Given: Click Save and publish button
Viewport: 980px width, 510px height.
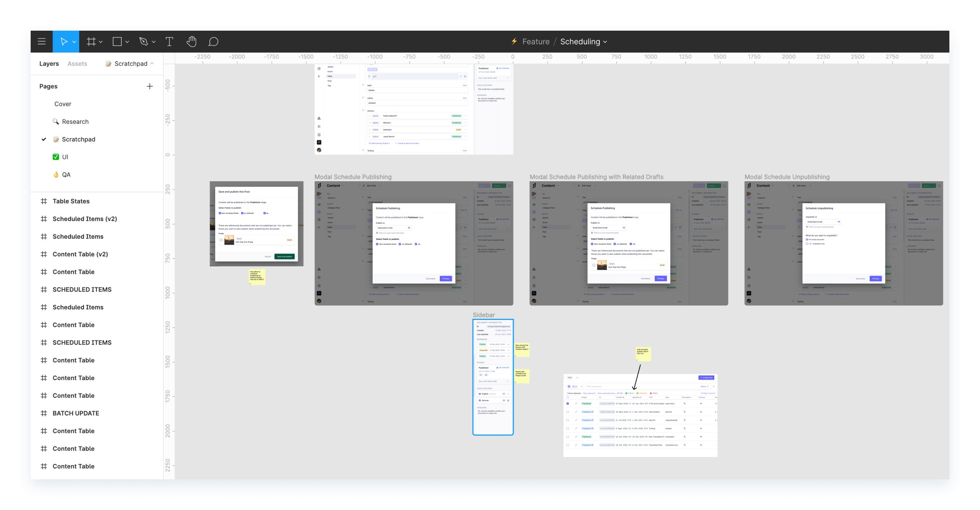Looking at the screenshot, I should click(x=284, y=257).
